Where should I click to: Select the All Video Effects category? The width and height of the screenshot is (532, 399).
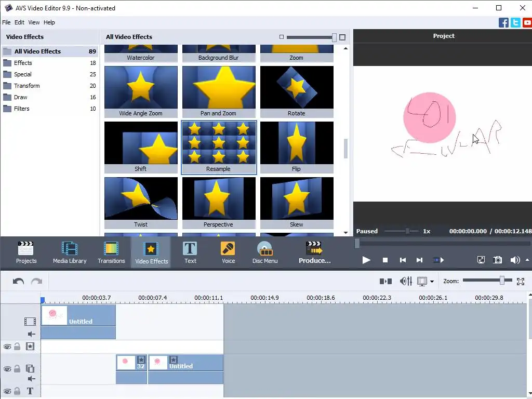pyautogui.click(x=50, y=51)
